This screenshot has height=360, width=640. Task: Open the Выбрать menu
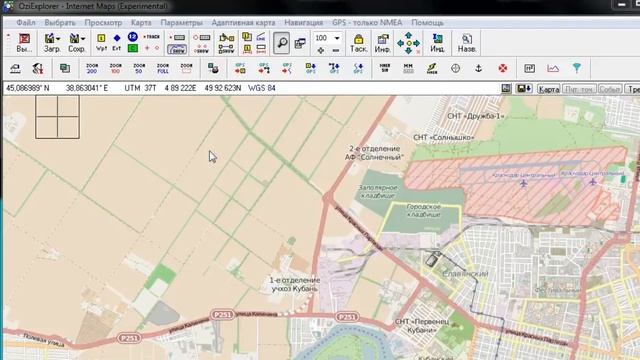coord(60,22)
